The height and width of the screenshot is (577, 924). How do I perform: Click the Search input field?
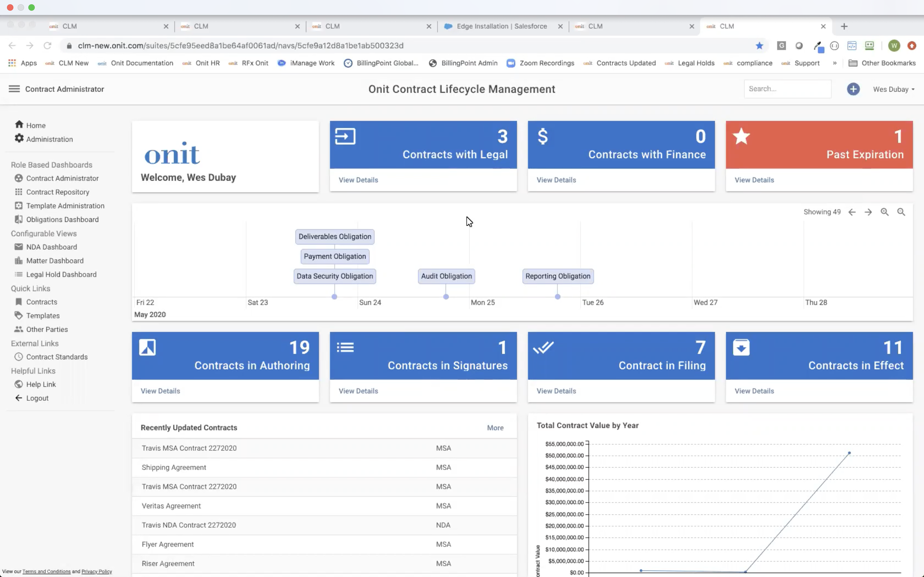787,89
